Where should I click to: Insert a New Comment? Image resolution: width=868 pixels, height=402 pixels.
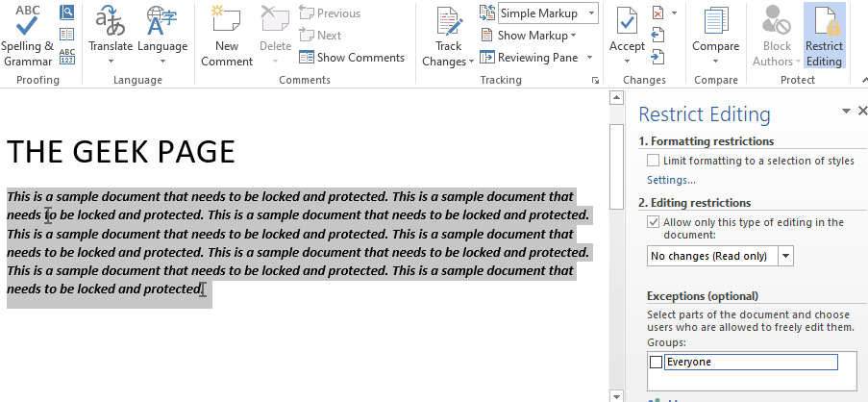click(x=227, y=36)
